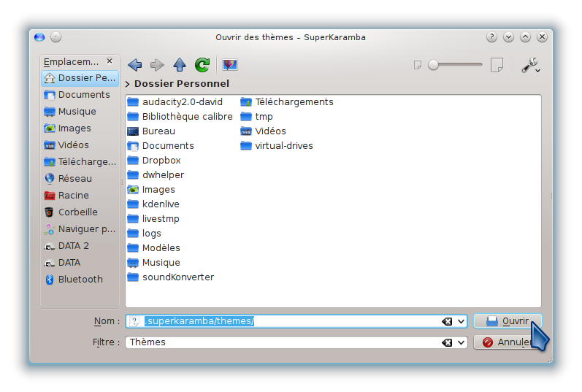This screenshot has width=582, height=392.
Task: Click the small icon size indicator
Action: click(x=418, y=65)
